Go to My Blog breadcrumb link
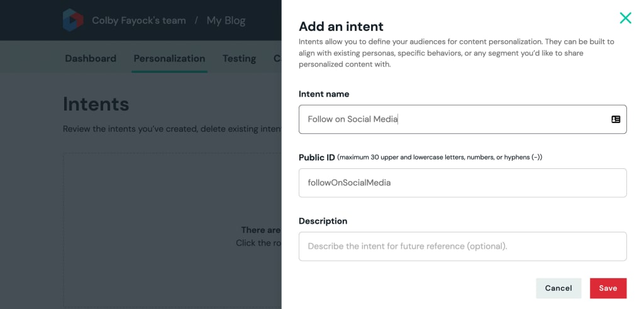 pos(226,21)
